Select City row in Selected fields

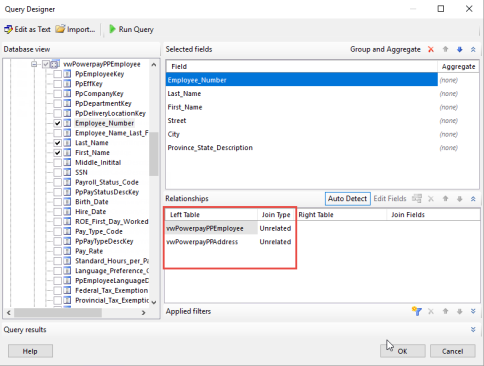point(301,134)
